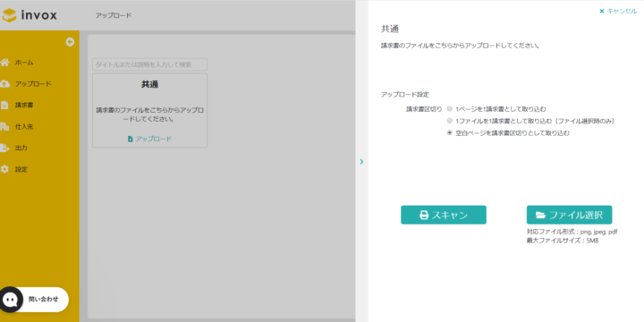644x322 pixels.
Task: Click the アップロード page header text
Action: coord(114,15)
